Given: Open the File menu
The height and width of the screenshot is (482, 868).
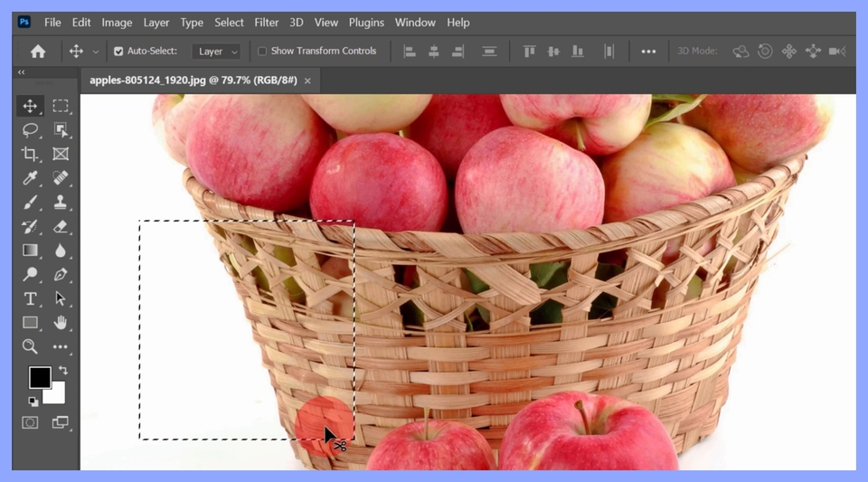Looking at the screenshot, I should (x=52, y=23).
